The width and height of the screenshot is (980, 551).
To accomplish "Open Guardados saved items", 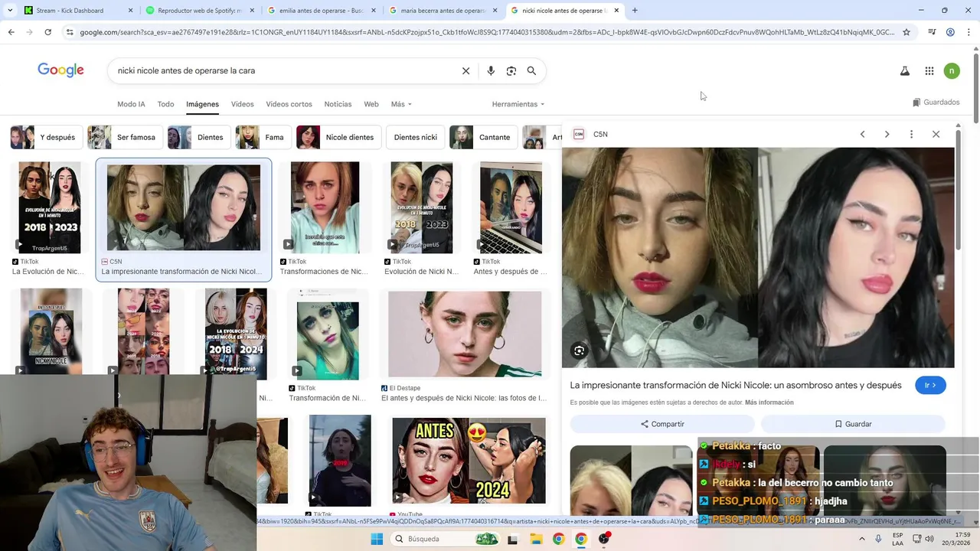I will pyautogui.click(x=936, y=103).
